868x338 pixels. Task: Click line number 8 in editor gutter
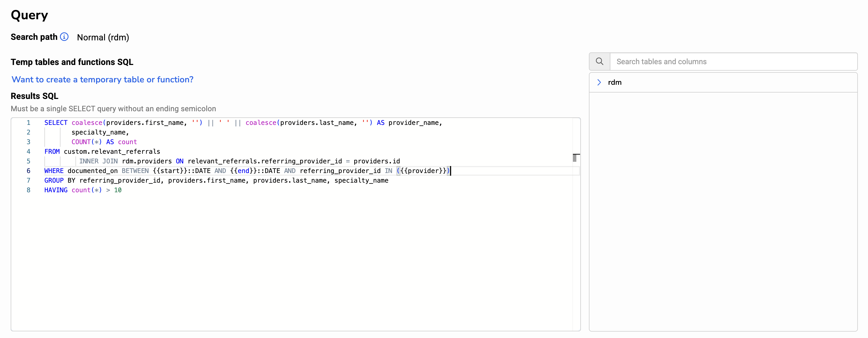pos(29,190)
